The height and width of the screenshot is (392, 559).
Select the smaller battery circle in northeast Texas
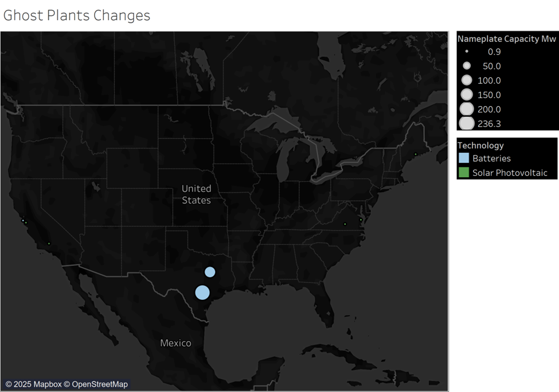pos(210,272)
